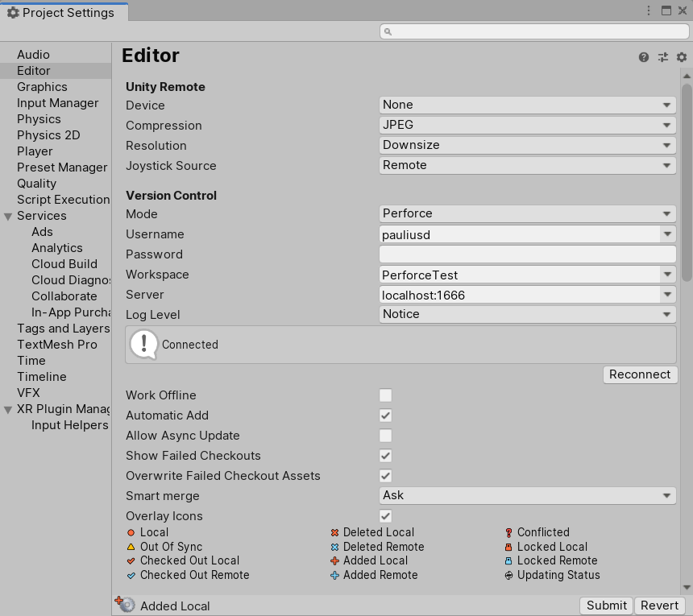Enable Work Offline
The height and width of the screenshot is (616, 693).
[385, 395]
